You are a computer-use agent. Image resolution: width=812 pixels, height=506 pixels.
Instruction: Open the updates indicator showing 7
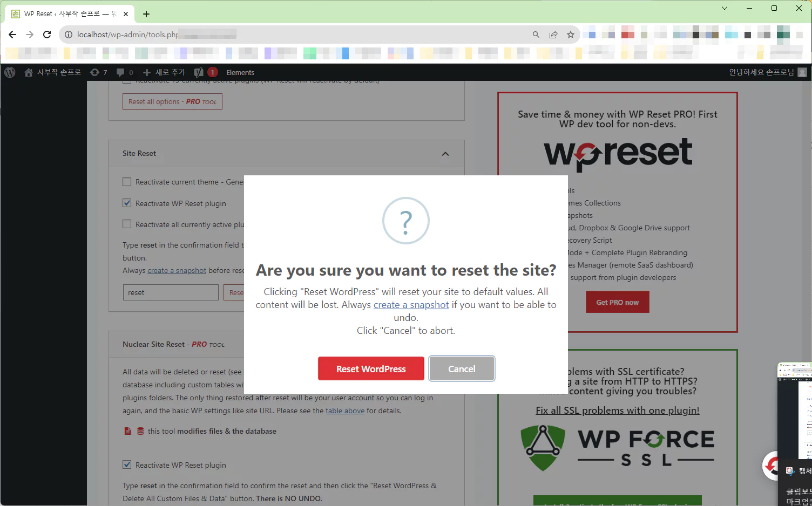tap(98, 72)
